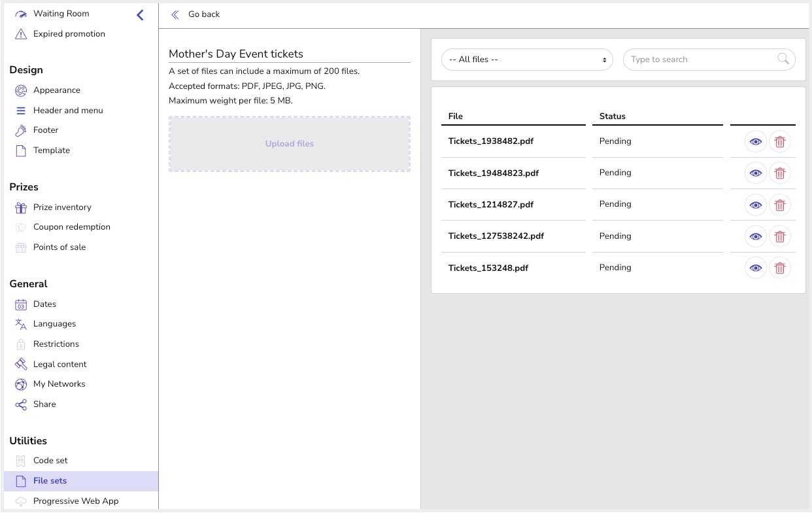Click the file name Tickets_127538242.pdf
The width and height of the screenshot is (812, 513).
coord(496,236)
